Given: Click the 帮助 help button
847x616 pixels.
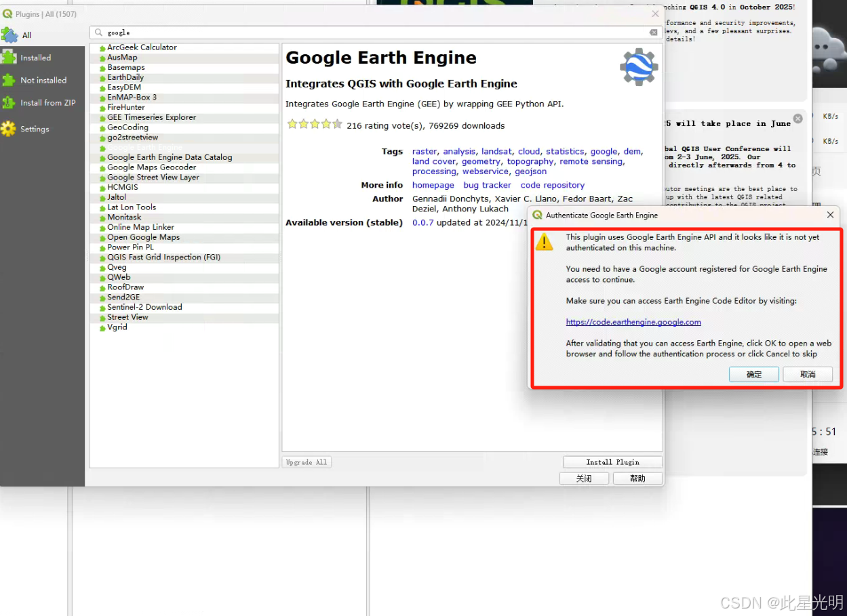Looking at the screenshot, I should (637, 478).
